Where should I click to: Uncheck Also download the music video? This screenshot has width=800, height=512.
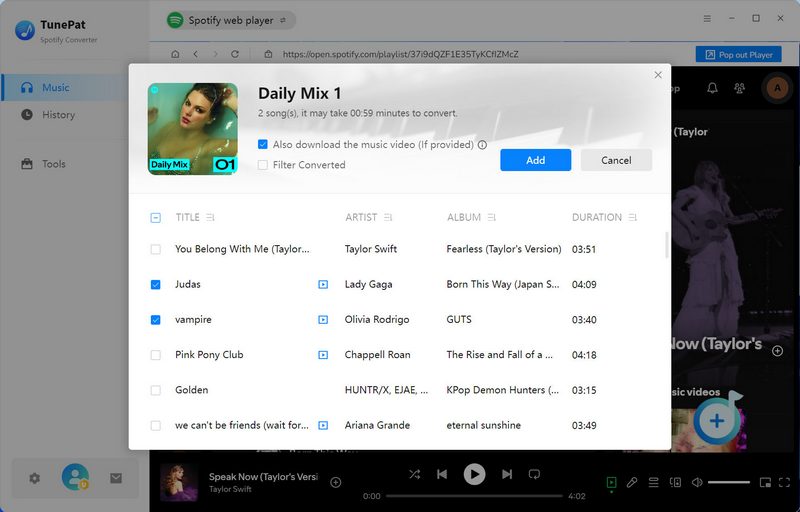click(x=263, y=145)
